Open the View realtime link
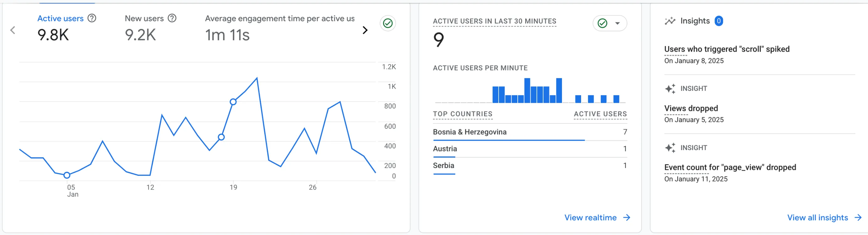 pos(590,217)
